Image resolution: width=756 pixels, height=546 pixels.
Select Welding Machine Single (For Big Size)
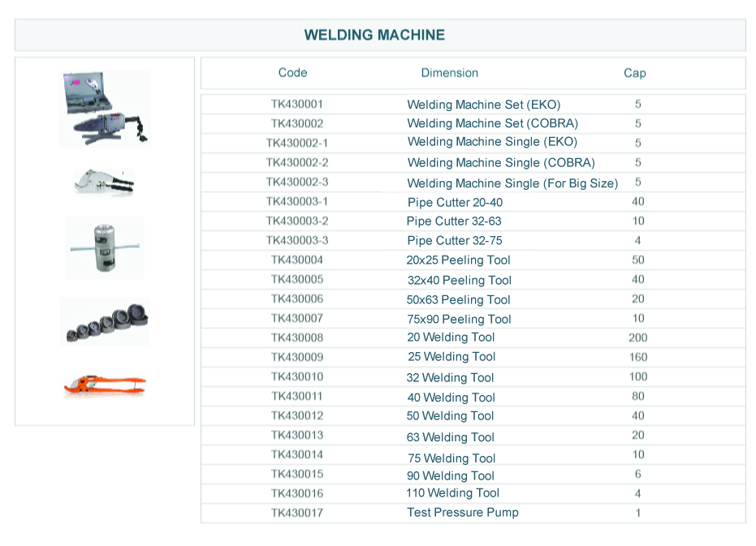[x=512, y=183]
